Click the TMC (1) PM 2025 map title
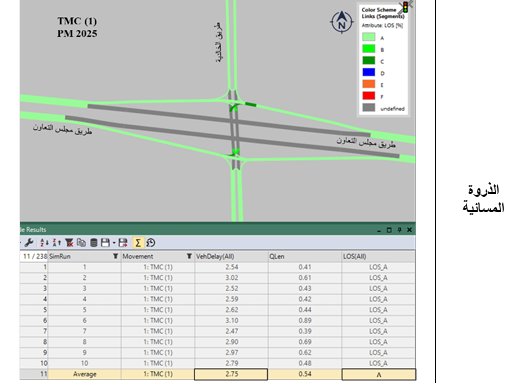Screen dimensions: 529x383 (x=77, y=27)
